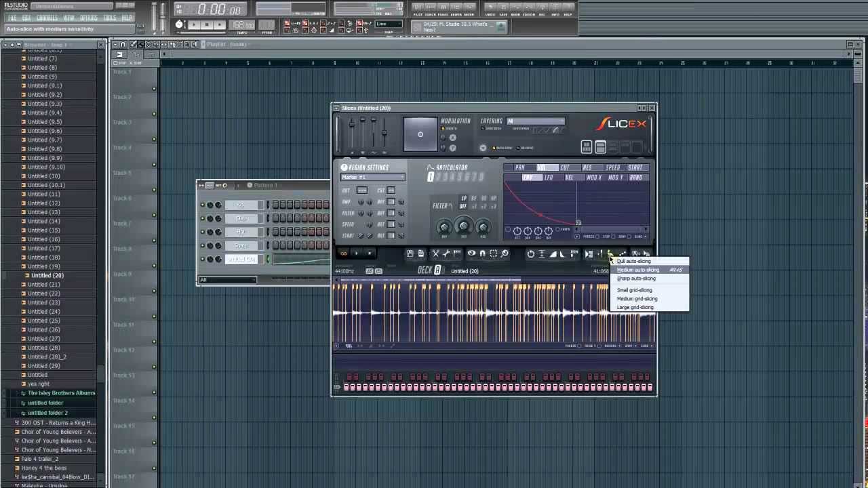Open the MIXER shortcut icon
Image resolution: width=868 pixels, height=488 pixels.
pyautogui.click(x=469, y=9)
